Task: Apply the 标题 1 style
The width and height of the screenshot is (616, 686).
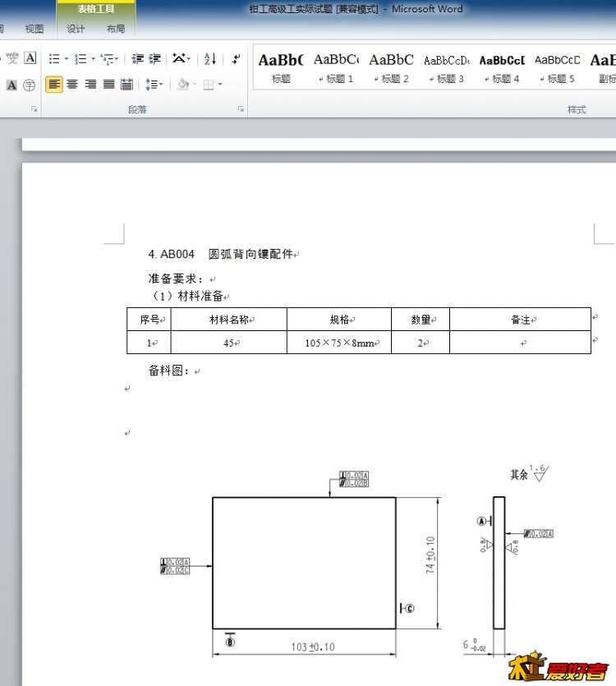Action: click(x=336, y=68)
